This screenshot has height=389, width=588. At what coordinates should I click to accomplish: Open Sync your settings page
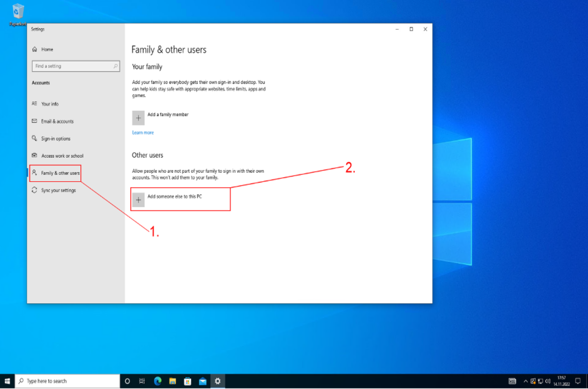pos(58,190)
